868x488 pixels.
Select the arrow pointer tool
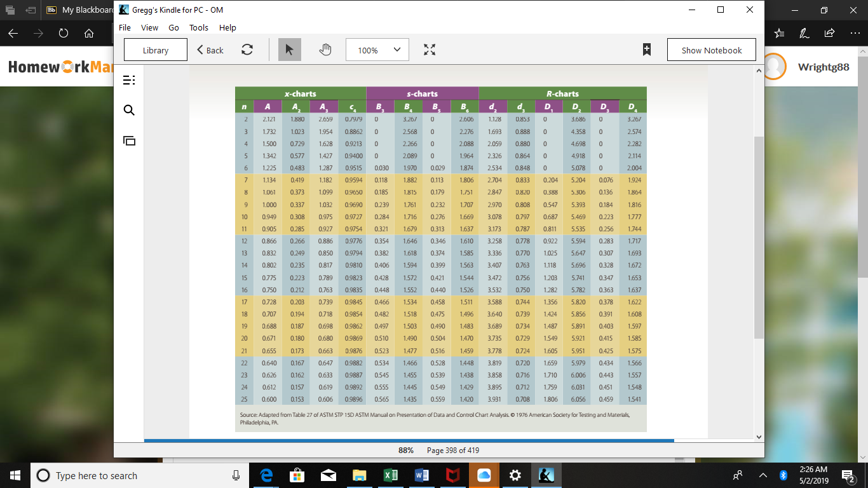click(290, 50)
